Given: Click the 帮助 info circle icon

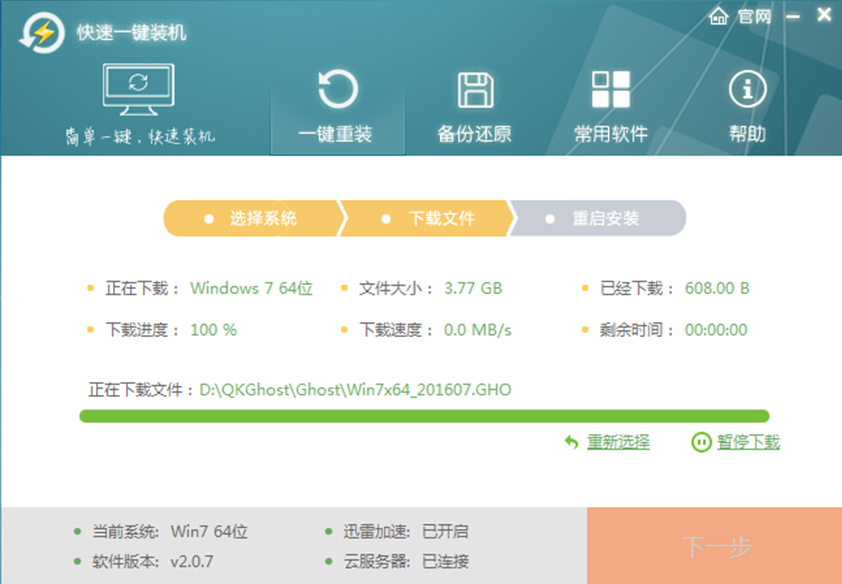Looking at the screenshot, I should tap(746, 90).
